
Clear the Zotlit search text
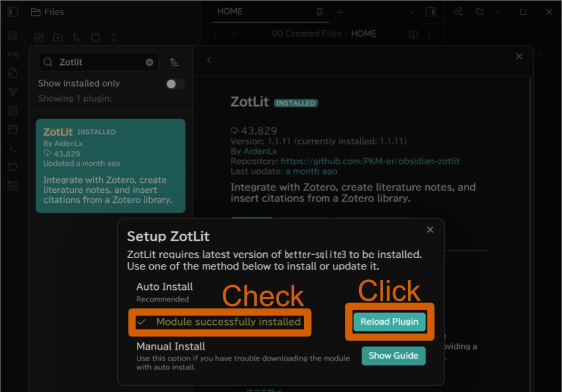point(149,63)
